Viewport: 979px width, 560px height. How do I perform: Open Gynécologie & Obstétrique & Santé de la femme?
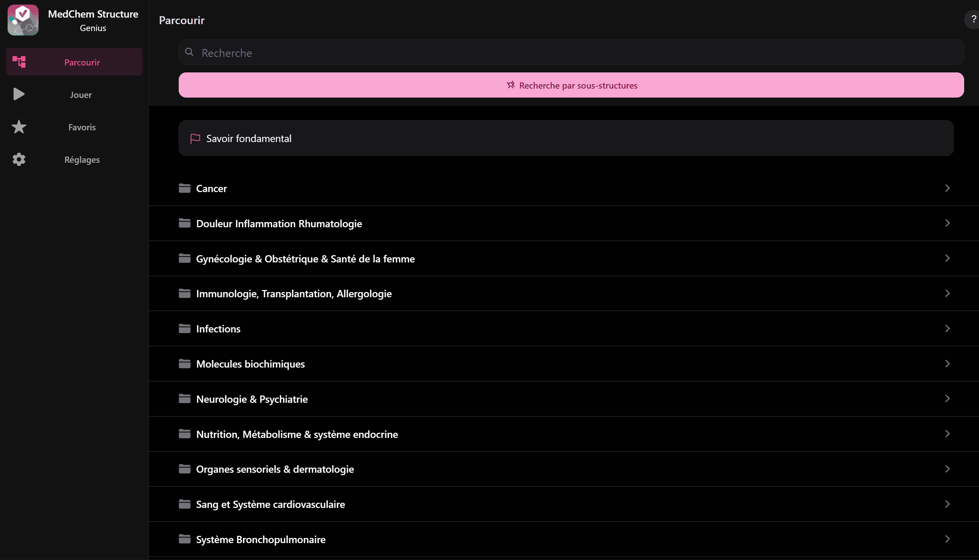pos(305,259)
